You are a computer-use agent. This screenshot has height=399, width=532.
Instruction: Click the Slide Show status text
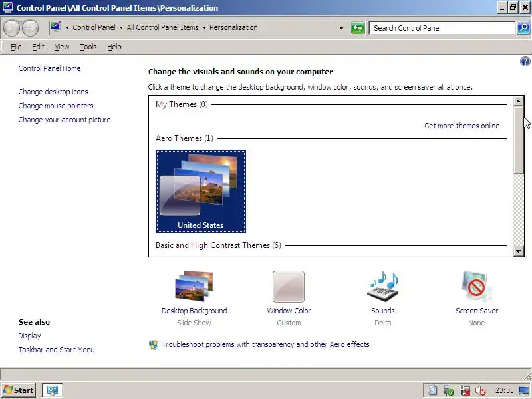194,323
